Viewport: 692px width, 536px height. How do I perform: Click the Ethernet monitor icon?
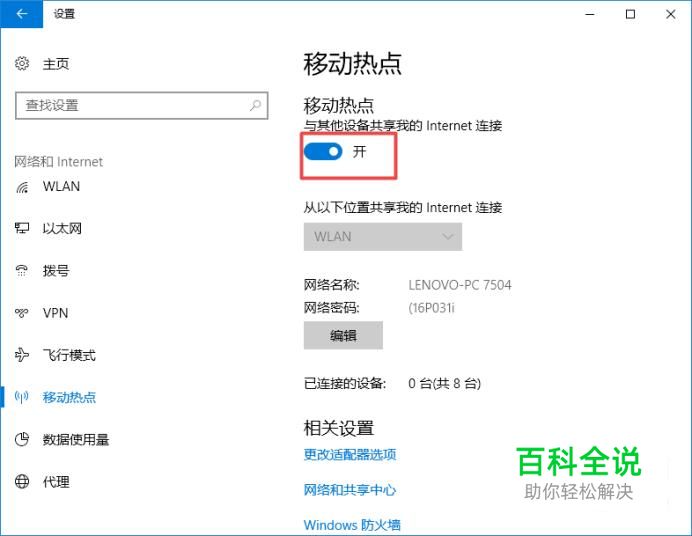tap(22, 228)
